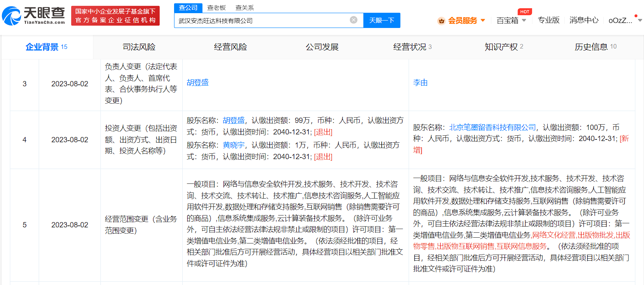Clear the search box with the X icon
The height and width of the screenshot is (285, 644).
coord(353,20)
